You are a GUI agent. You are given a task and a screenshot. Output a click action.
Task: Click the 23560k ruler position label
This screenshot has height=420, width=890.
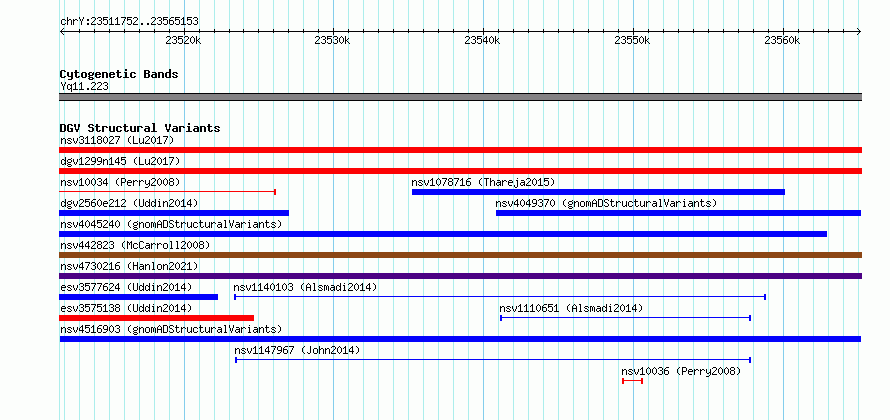(x=782, y=40)
